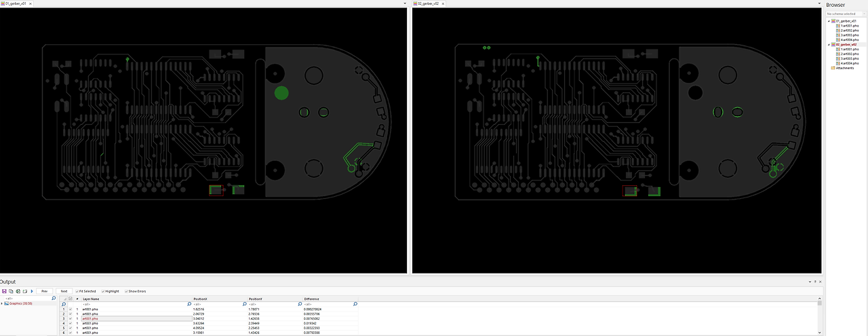
Task: Click Output grid vertical scrollbar up arrow
Action: [x=820, y=299]
